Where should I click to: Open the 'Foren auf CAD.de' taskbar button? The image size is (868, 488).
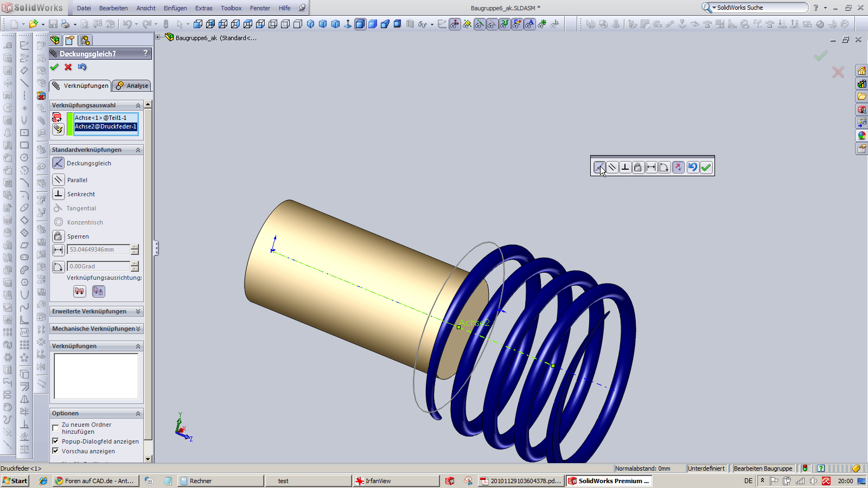(x=97, y=481)
